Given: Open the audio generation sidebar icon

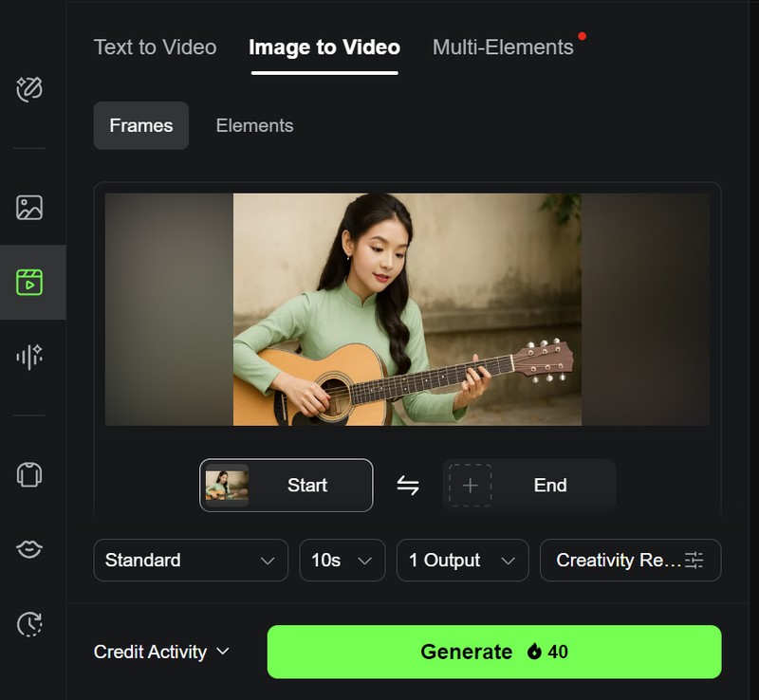Looking at the screenshot, I should [x=29, y=357].
